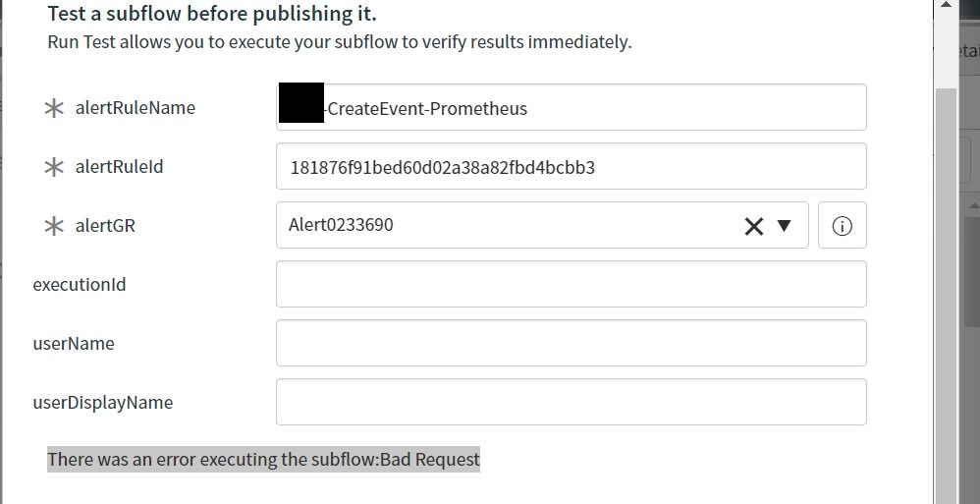The image size is (980, 504).
Task: Click the required asterisk beside alertGR
Action: pos(54,226)
